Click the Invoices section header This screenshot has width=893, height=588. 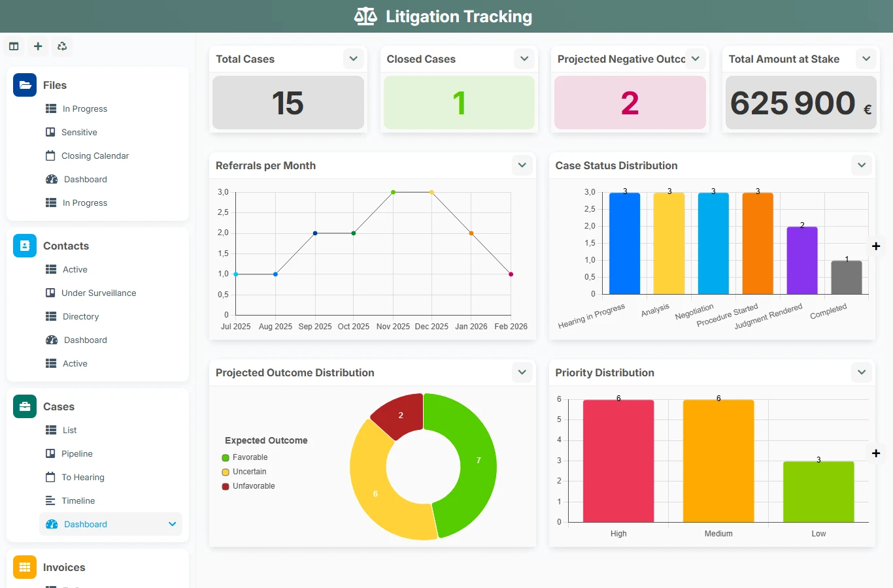(64, 567)
